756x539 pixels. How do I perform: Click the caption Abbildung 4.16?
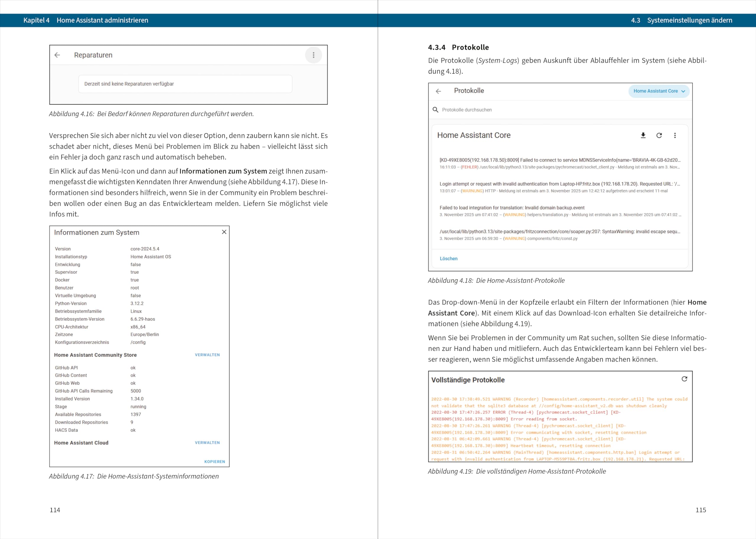click(151, 114)
